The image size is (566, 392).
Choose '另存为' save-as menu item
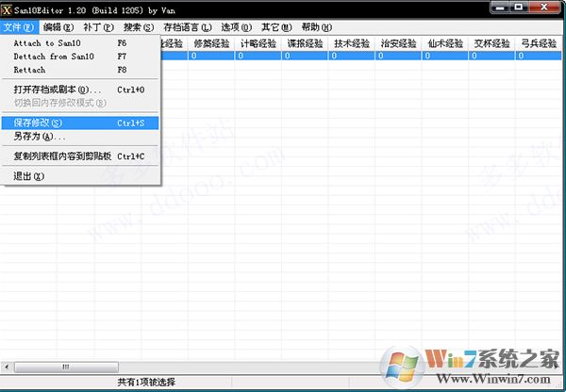point(33,137)
